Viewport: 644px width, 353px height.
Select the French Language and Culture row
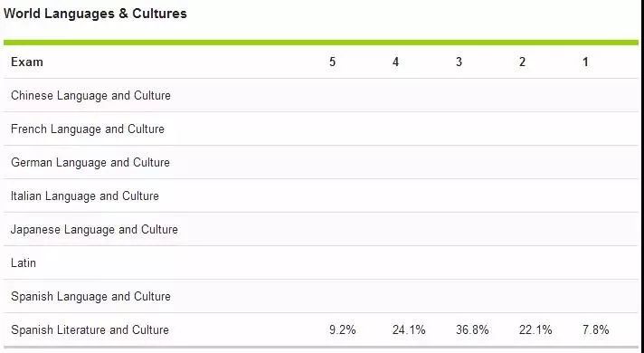click(x=321, y=129)
